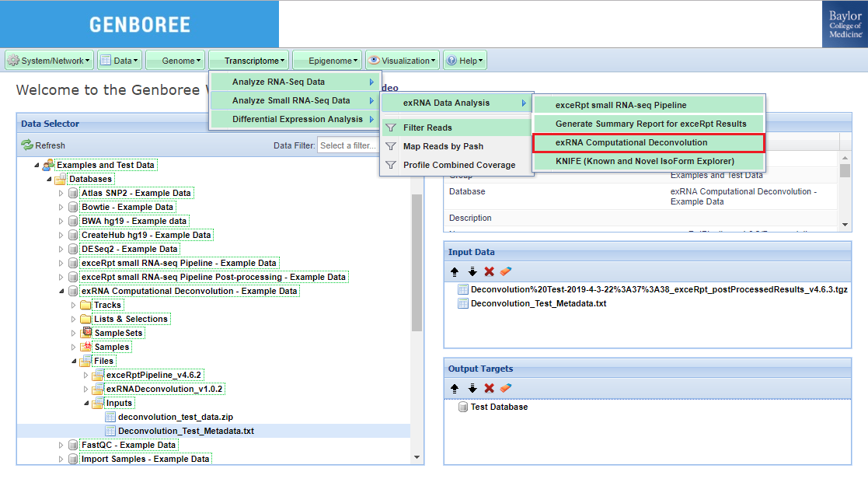Expand the FastQC - Example Data database

click(61, 446)
